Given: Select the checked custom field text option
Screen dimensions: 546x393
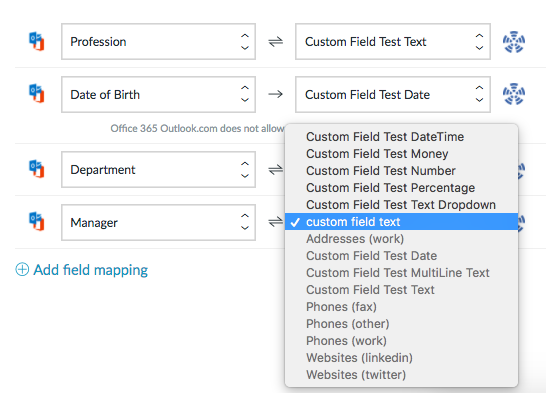Looking at the screenshot, I should point(401,222).
